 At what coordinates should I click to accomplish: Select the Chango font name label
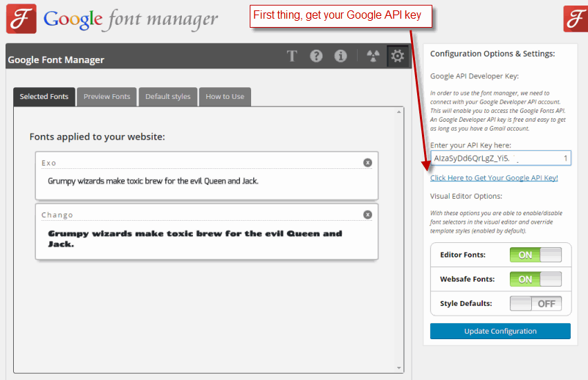[57, 215]
